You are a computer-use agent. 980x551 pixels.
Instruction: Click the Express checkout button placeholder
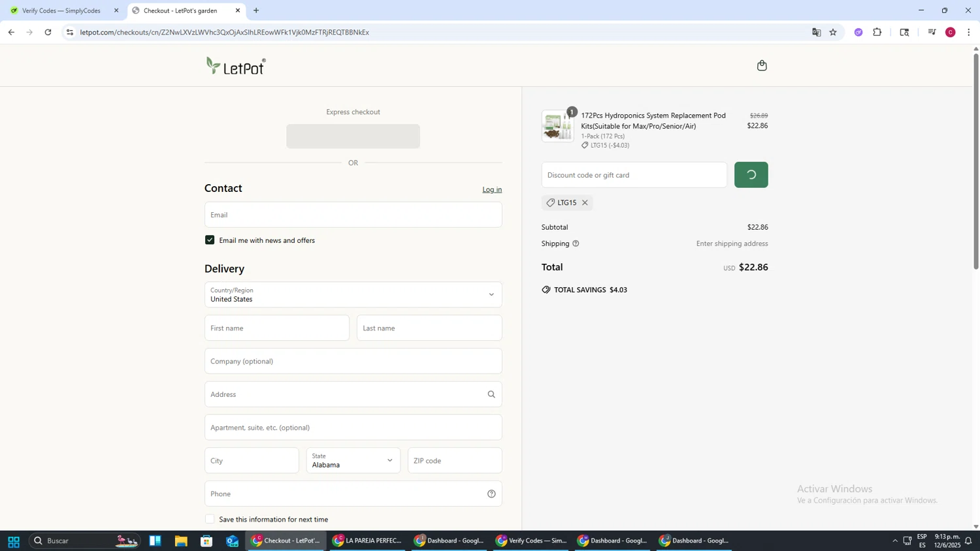353,136
